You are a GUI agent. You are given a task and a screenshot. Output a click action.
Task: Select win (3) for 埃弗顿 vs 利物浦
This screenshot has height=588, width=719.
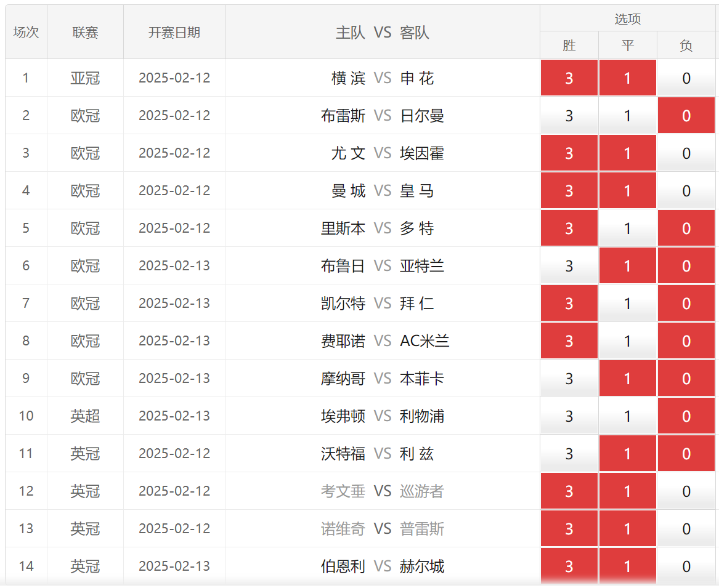coord(569,416)
